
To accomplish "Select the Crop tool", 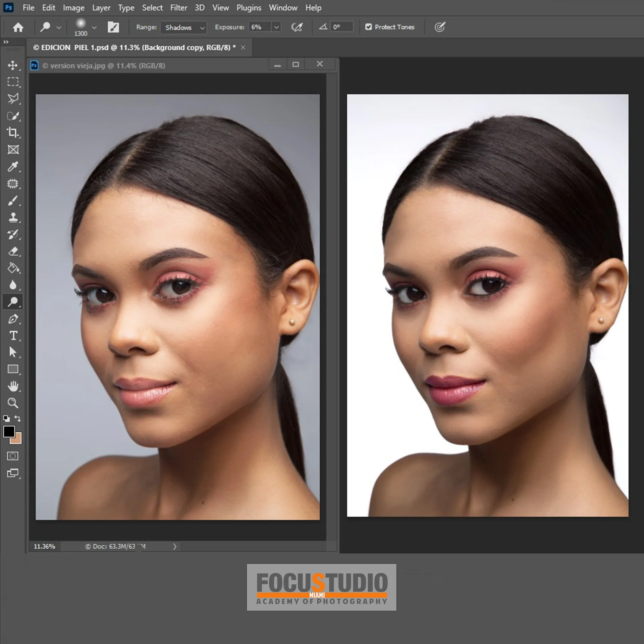I will tap(13, 132).
